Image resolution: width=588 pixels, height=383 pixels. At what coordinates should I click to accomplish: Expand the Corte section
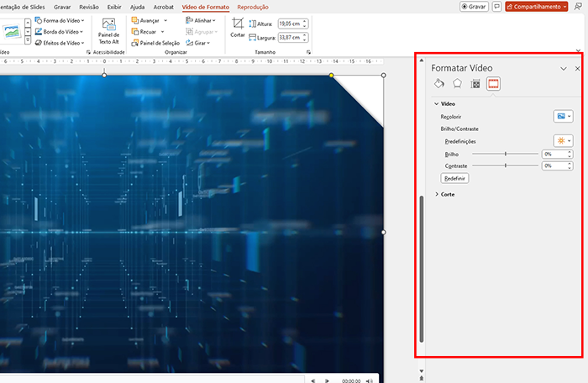pos(447,194)
